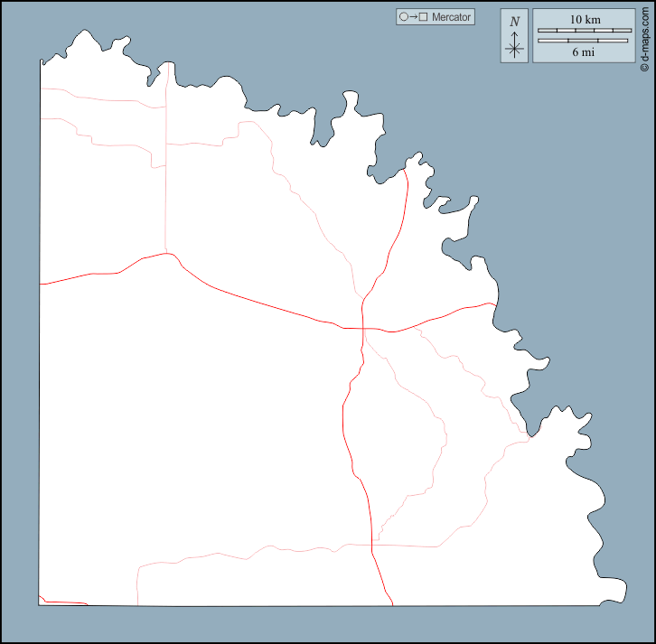656x644 pixels.
Task: Click the 6 mi scale label
Action: (585, 52)
